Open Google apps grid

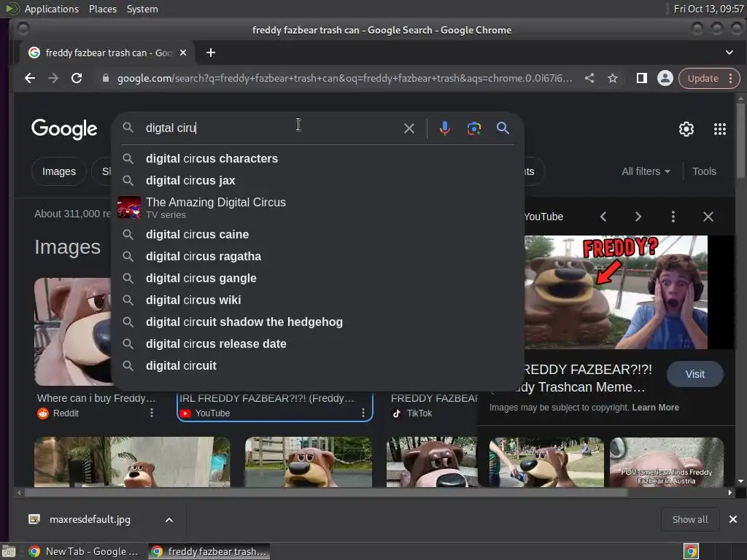(x=720, y=129)
